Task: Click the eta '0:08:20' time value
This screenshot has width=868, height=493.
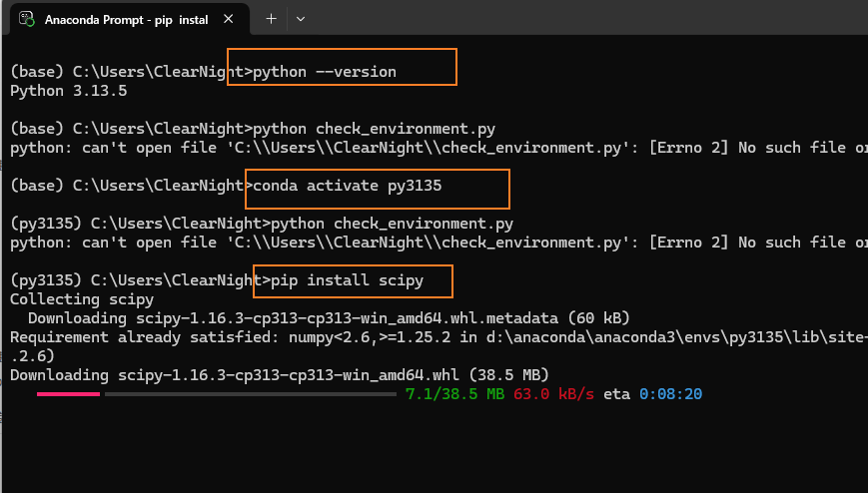Action: [x=671, y=394]
